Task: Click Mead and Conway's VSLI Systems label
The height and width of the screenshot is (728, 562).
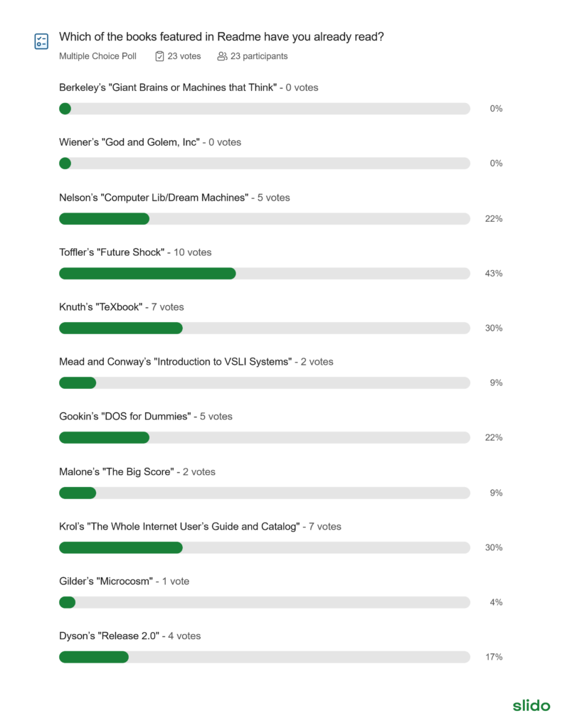Action: [x=175, y=362]
